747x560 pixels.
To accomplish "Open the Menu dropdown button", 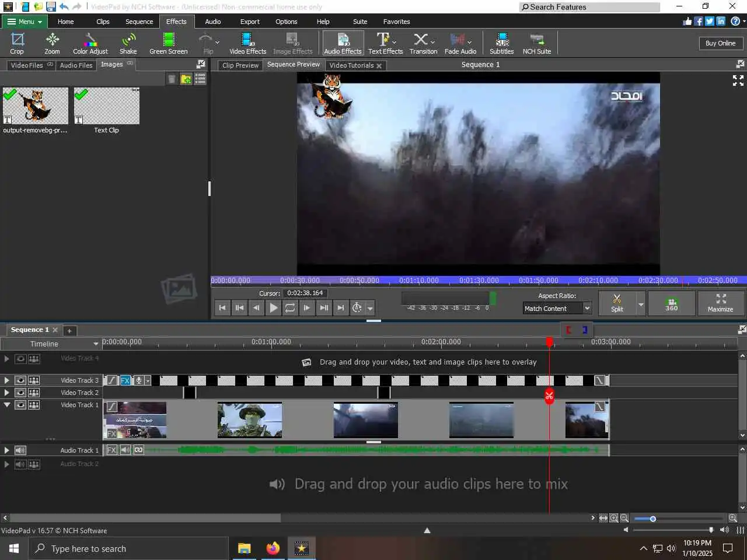I will [x=24, y=22].
